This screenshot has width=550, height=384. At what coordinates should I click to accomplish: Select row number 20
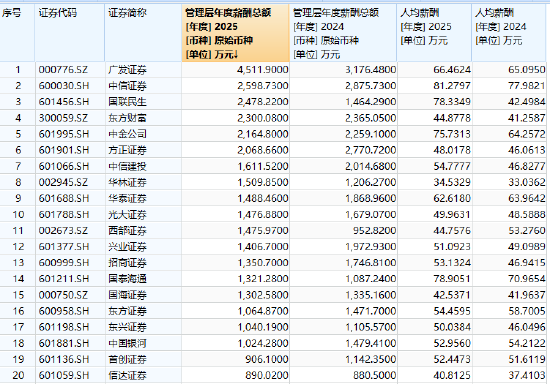pyautogui.click(x=18, y=376)
